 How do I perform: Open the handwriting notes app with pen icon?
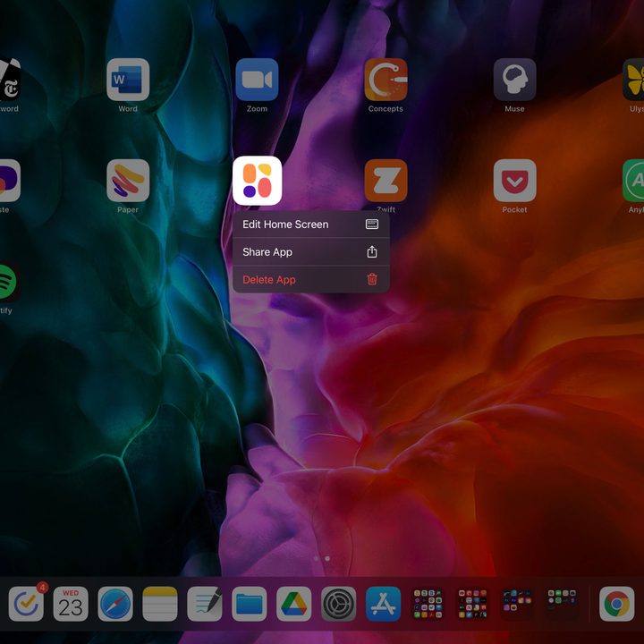tap(205, 604)
